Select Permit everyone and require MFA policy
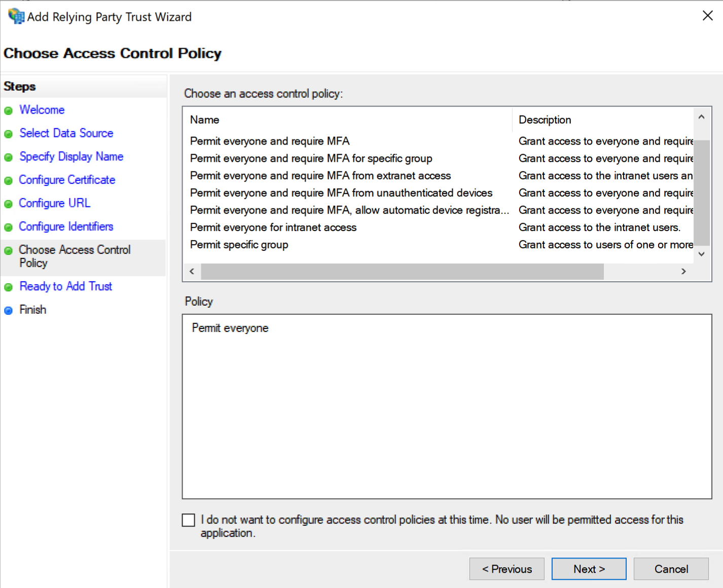723x588 pixels. [270, 141]
